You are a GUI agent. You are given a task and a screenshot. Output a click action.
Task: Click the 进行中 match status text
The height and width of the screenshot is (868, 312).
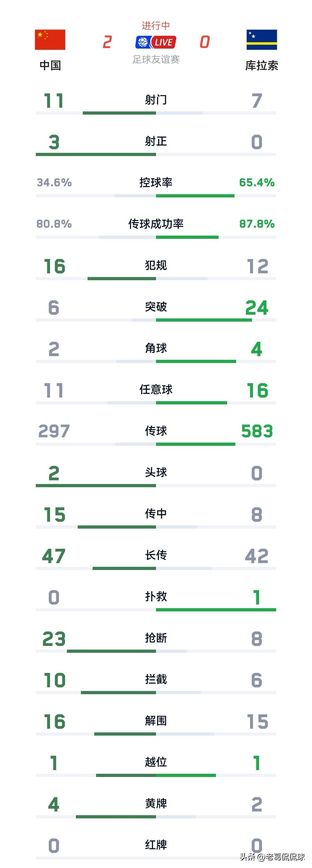[x=156, y=26]
